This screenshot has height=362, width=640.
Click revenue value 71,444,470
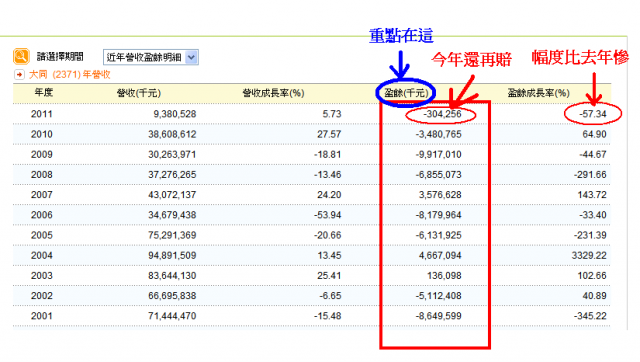172,316
